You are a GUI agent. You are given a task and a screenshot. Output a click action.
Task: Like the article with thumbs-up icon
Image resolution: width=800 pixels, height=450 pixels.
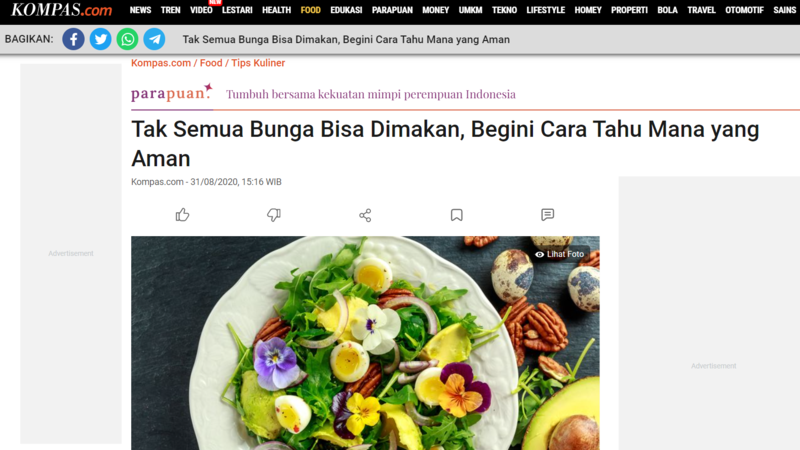tap(182, 215)
